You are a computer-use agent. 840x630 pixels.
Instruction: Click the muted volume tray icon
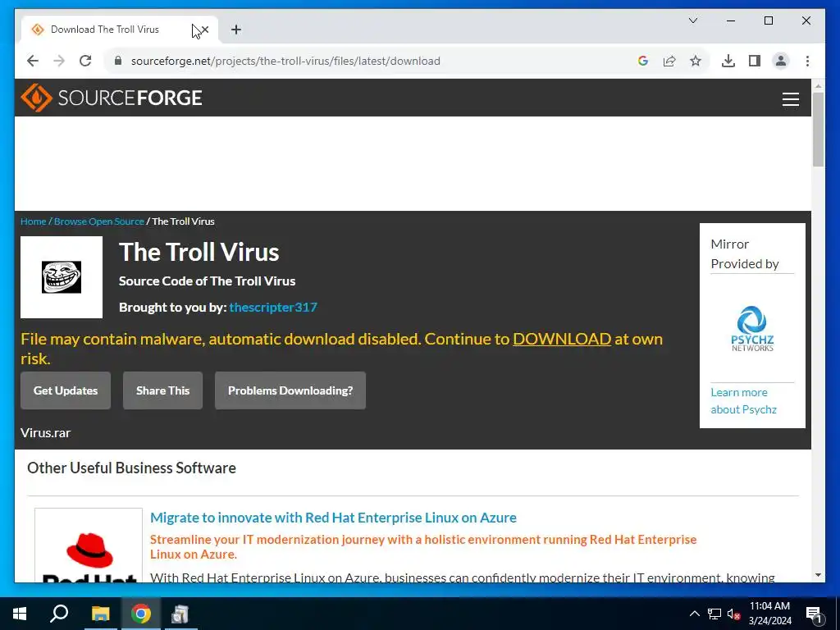[x=733, y=614]
